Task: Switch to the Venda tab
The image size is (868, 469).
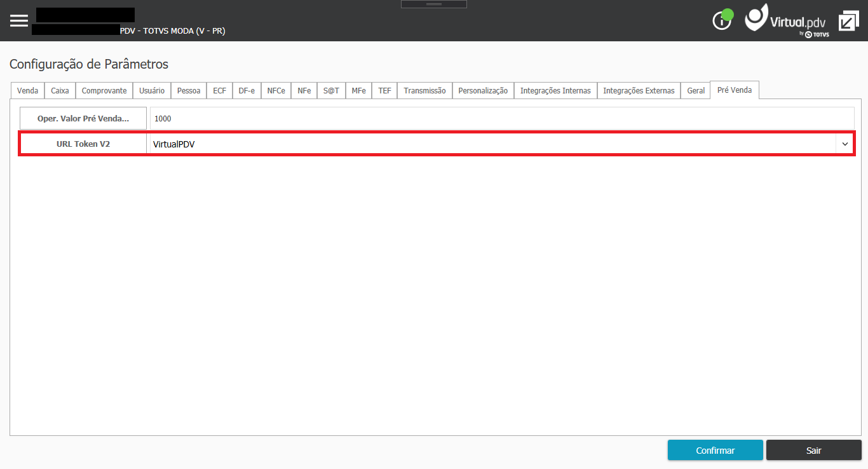Action: (x=27, y=91)
